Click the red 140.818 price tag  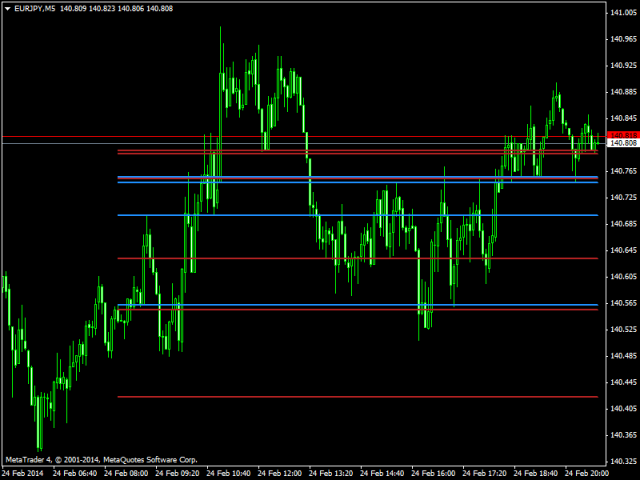pos(623,135)
